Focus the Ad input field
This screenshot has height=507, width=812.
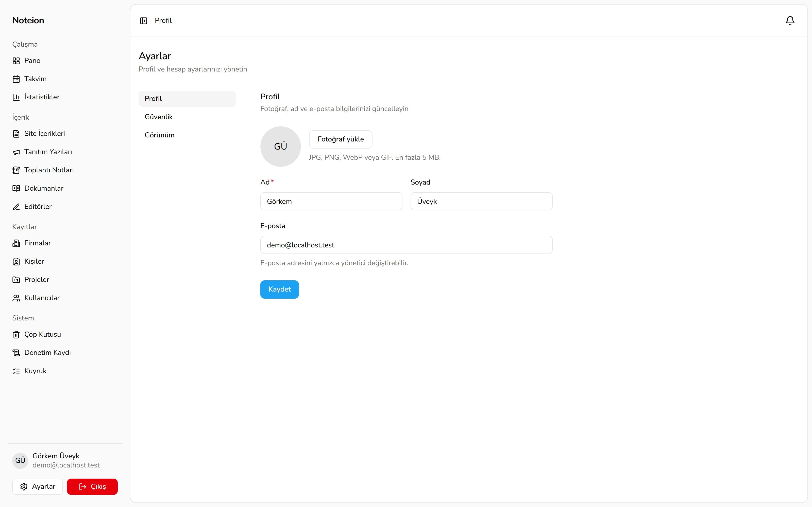[331, 201]
